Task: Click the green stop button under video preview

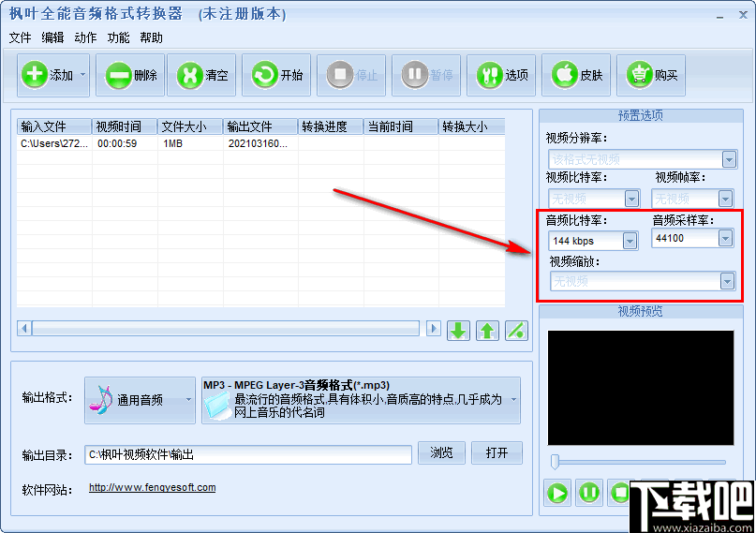Action: coord(619,493)
